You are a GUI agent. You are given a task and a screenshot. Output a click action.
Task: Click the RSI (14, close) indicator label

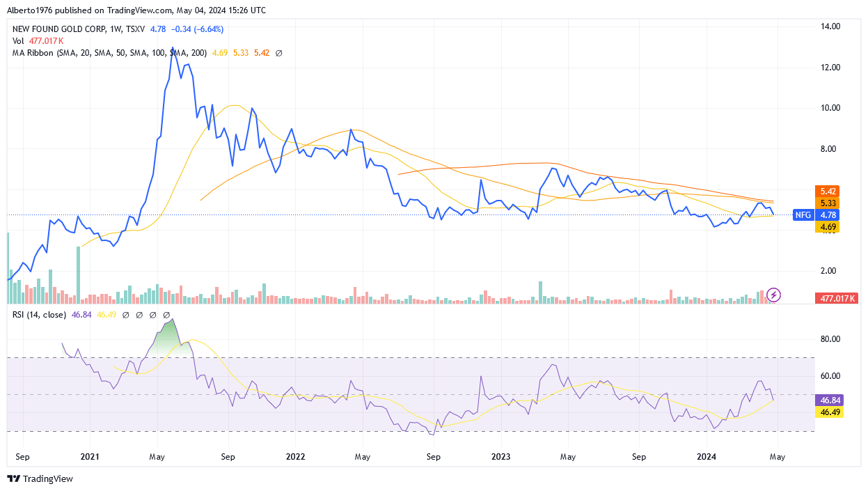click(x=40, y=315)
